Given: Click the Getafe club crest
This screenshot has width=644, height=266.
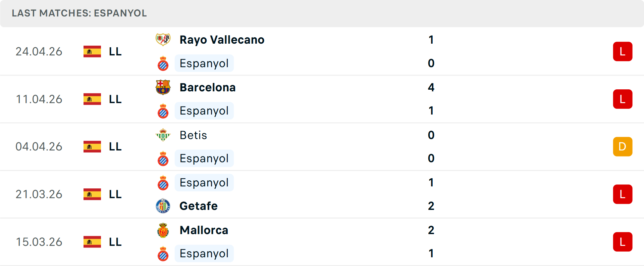Looking at the screenshot, I should tap(163, 206).
